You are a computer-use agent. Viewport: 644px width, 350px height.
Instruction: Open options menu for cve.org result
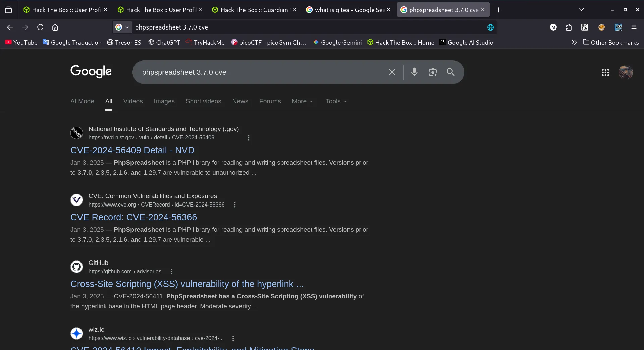(x=235, y=205)
